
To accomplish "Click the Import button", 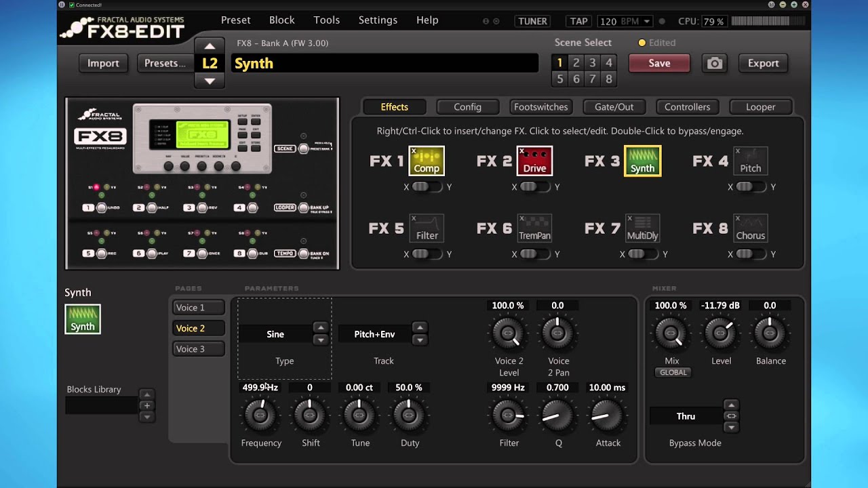I will [x=103, y=63].
